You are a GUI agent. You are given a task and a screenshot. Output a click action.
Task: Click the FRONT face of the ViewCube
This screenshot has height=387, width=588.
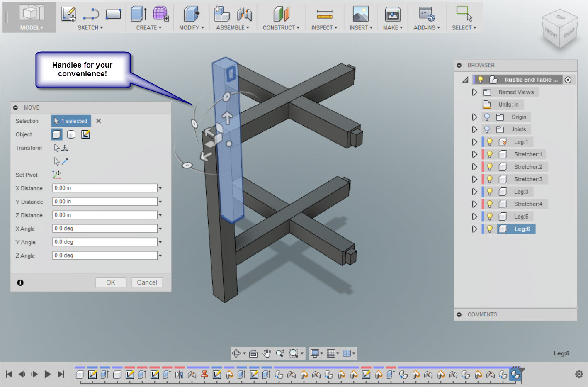click(x=551, y=32)
